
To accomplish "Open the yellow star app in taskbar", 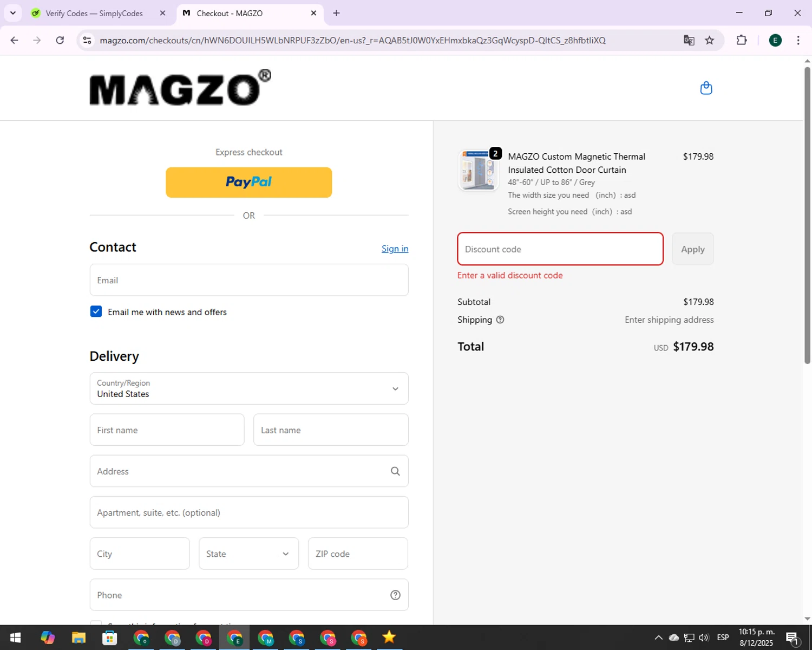I will (x=389, y=638).
